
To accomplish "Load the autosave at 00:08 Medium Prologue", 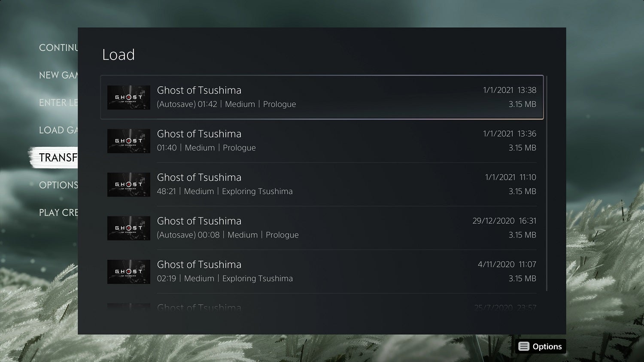I will point(322,228).
